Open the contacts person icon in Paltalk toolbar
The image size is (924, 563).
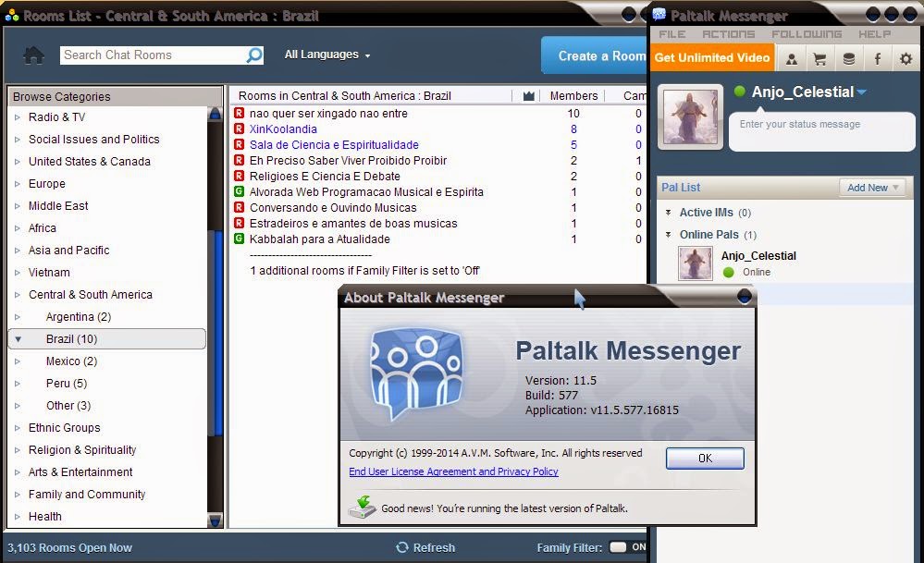pyautogui.click(x=792, y=58)
